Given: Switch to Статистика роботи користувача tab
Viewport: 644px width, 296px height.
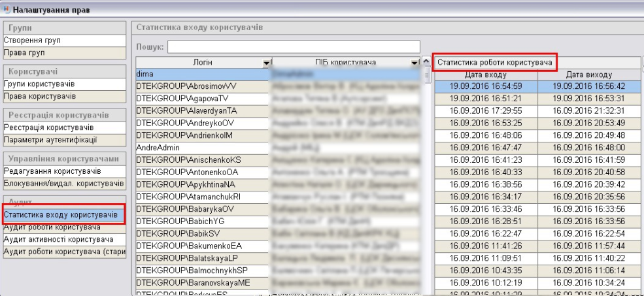Looking at the screenshot, I should [x=495, y=63].
